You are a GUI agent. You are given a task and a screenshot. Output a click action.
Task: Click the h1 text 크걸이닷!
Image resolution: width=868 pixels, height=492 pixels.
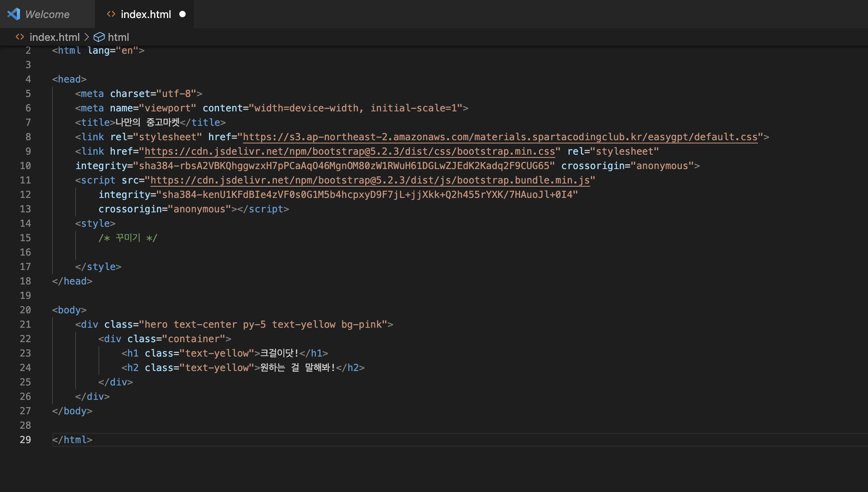pos(279,353)
